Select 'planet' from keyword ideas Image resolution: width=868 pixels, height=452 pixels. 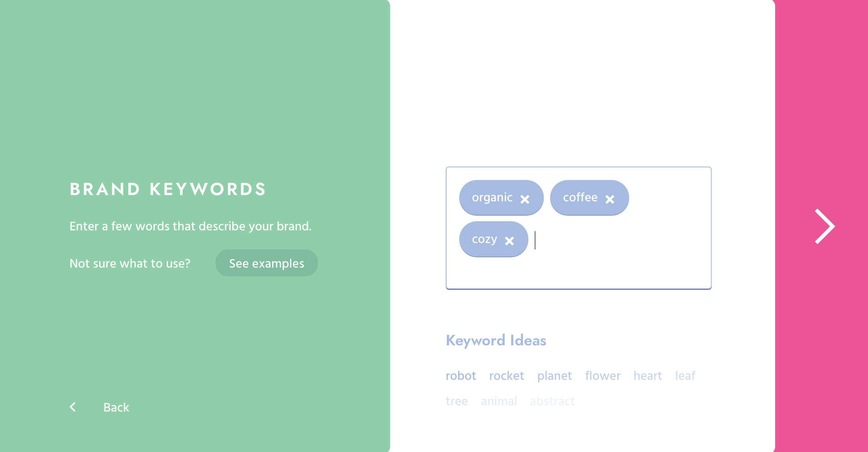[x=554, y=375]
